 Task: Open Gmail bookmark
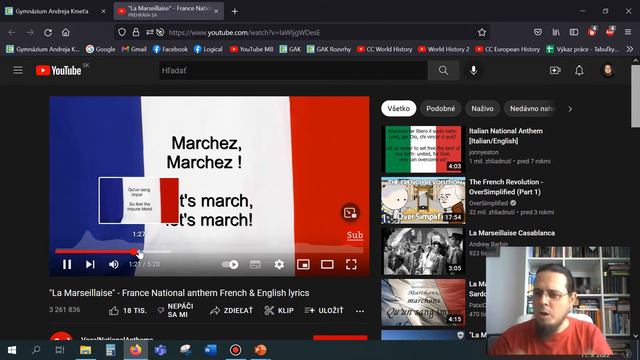pyautogui.click(x=134, y=49)
